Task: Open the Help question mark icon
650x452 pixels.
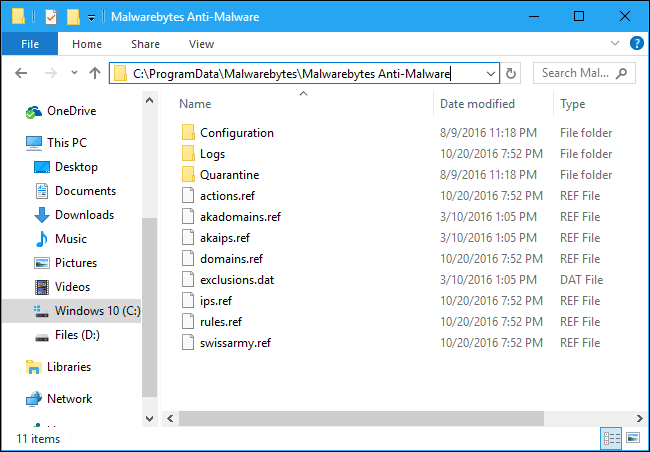Action: click(636, 44)
